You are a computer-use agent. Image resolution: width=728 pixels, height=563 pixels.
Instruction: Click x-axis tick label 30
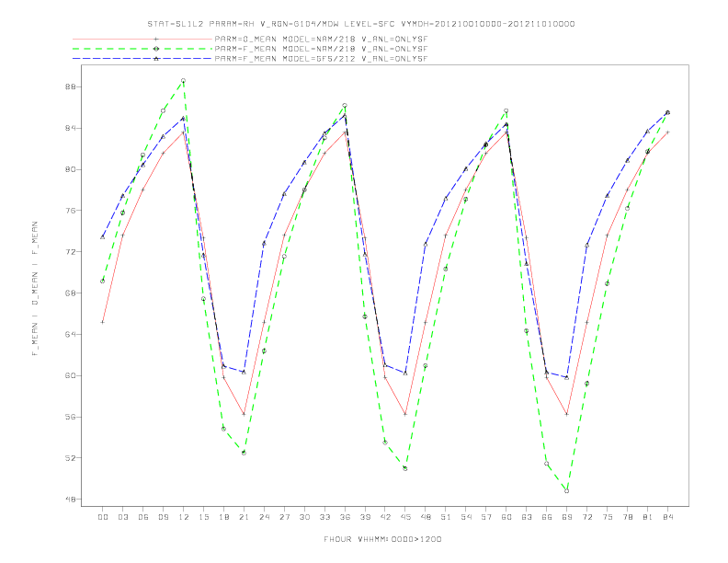pyautogui.click(x=304, y=517)
